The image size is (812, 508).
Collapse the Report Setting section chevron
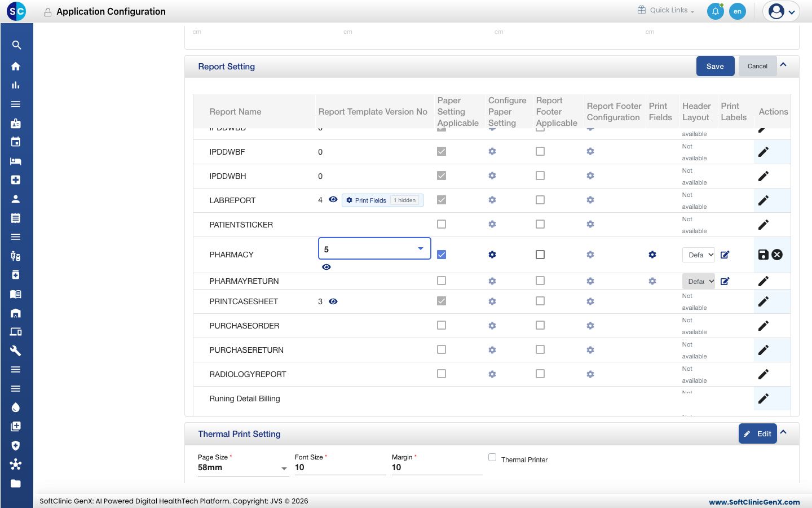click(x=783, y=65)
